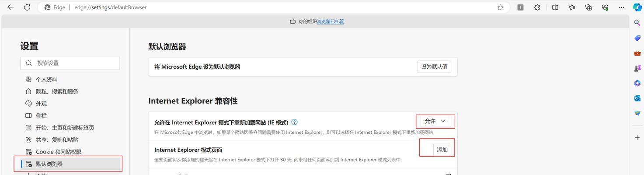
Task: Open the 允许 IE mode dropdown
Action: [x=435, y=121]
